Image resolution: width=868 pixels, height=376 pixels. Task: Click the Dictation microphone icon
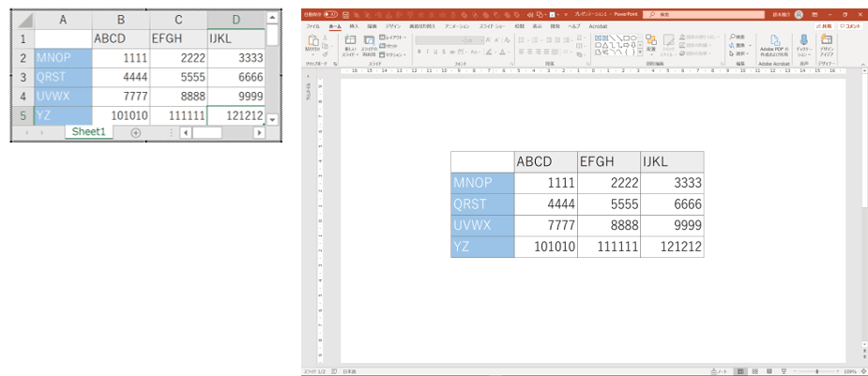[804, 40]
